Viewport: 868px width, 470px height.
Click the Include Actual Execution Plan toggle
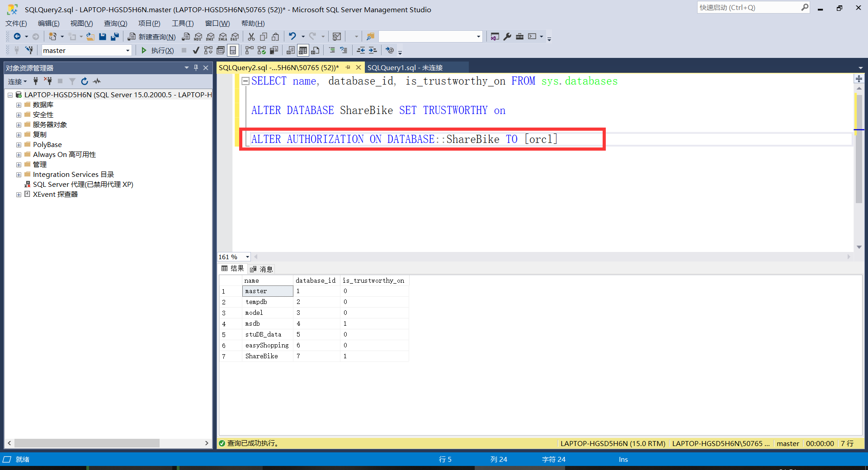pyautogui.click(x=249, y=50)
